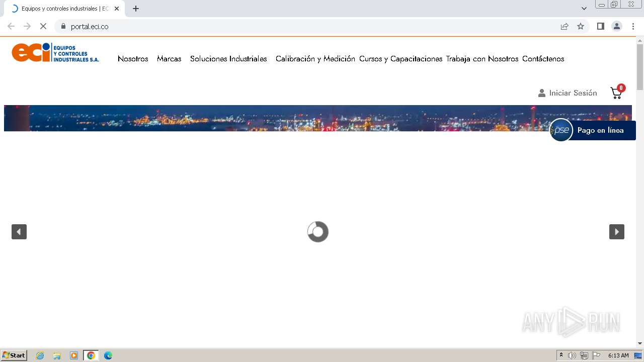
Task: Go to Contáctenos page
Action: point(543,59)
